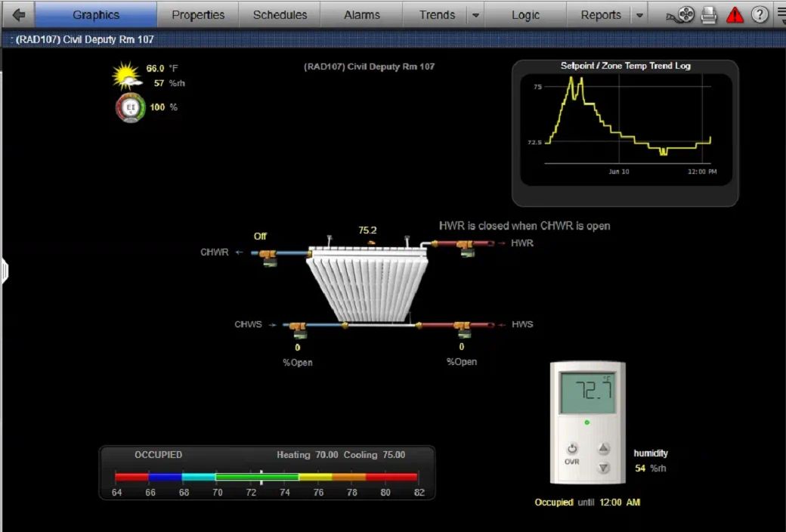Screen dimensions: 786x532
Task: Lower setpoint with thermostat down arrow
Action: point(603,467)
